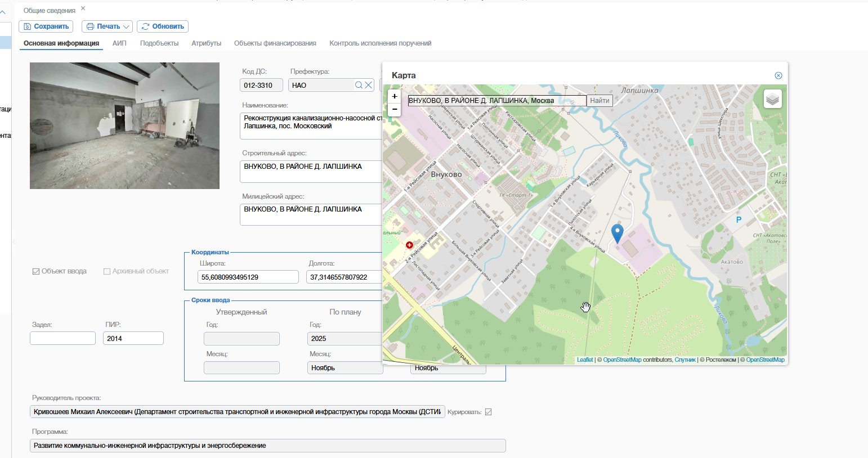Open the Подобъекты tab

tap(159, 43)
